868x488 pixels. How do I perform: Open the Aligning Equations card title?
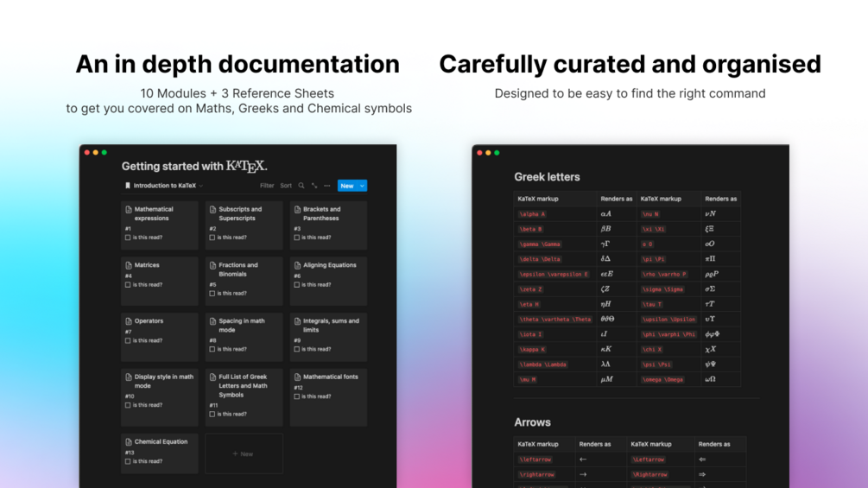point(330,265)
